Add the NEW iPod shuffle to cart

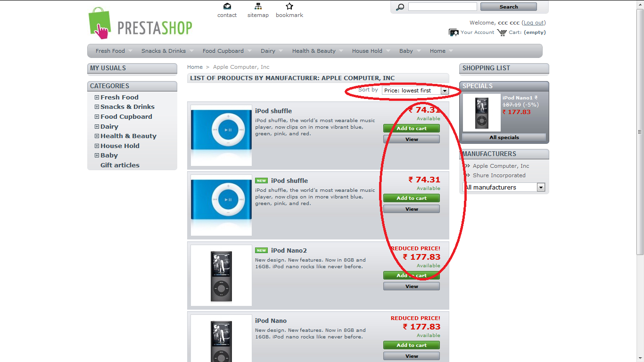coord(412,198)
